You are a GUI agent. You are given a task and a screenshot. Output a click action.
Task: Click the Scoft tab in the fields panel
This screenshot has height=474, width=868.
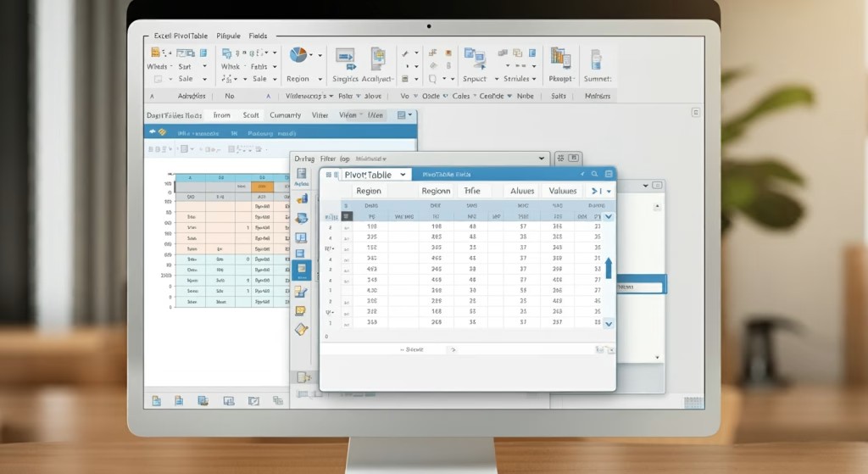(x=251, y=115)
